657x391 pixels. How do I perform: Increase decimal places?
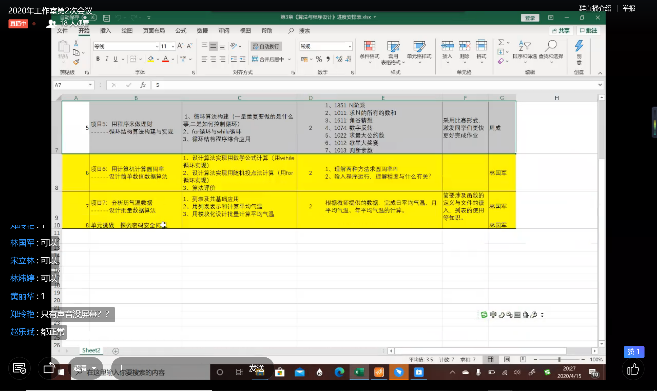(x=339, y=59)
